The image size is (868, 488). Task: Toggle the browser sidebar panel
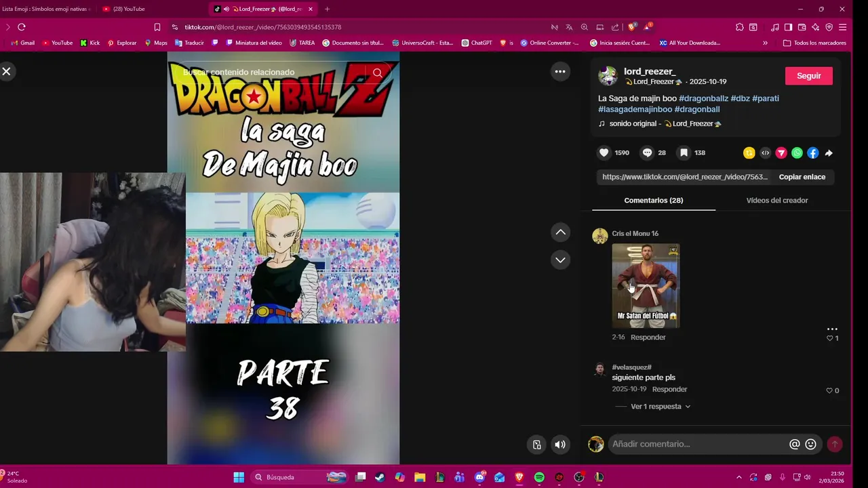pyautogui.click(x=788, y=27)
